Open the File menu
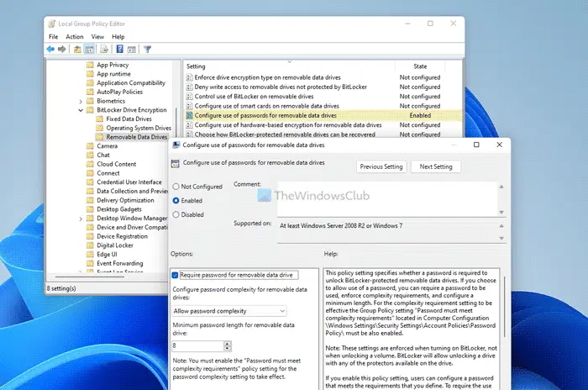The image size is (588, 390). (x=53, y=37)
